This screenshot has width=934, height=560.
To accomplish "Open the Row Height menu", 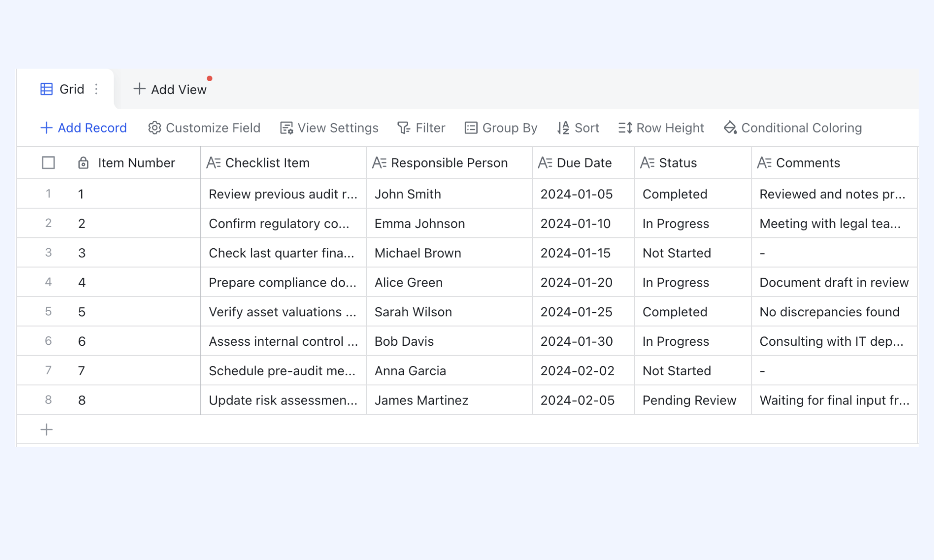I will (661, 128).
